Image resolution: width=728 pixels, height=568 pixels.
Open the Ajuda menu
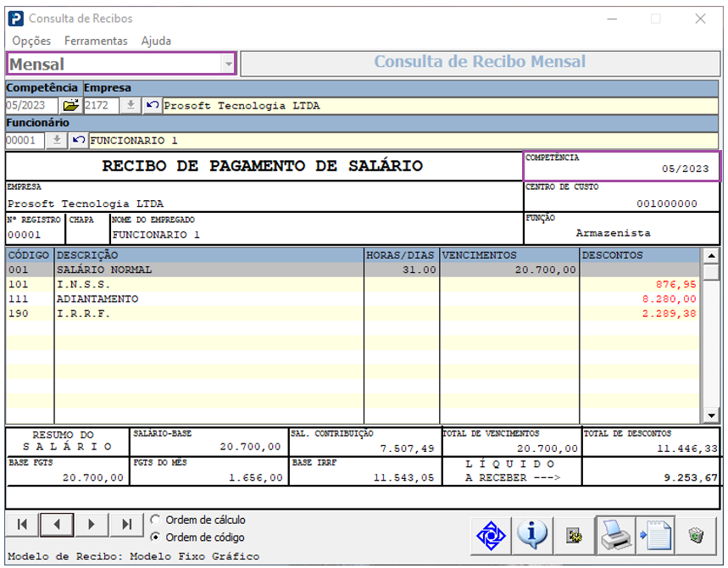[x=156, y=41]
